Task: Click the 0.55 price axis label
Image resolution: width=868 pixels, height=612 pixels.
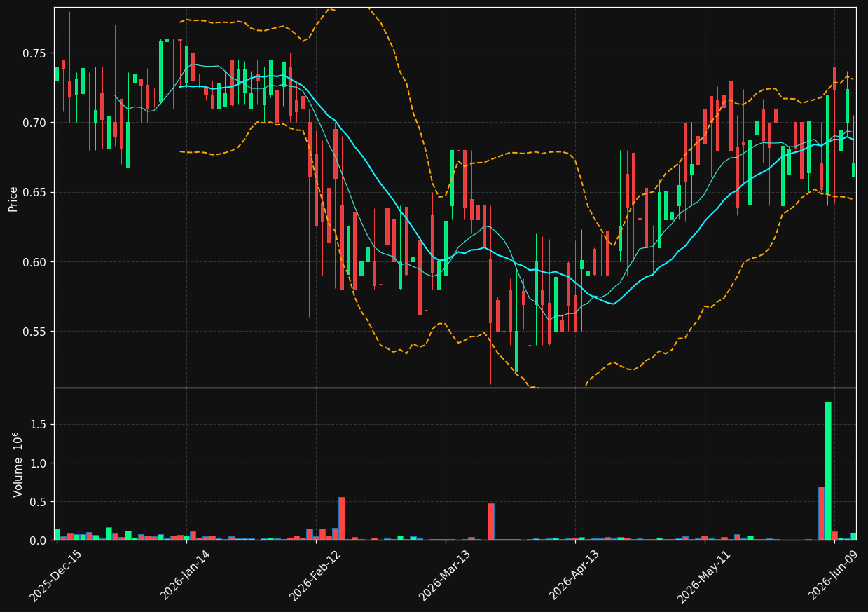Action: 35,332
